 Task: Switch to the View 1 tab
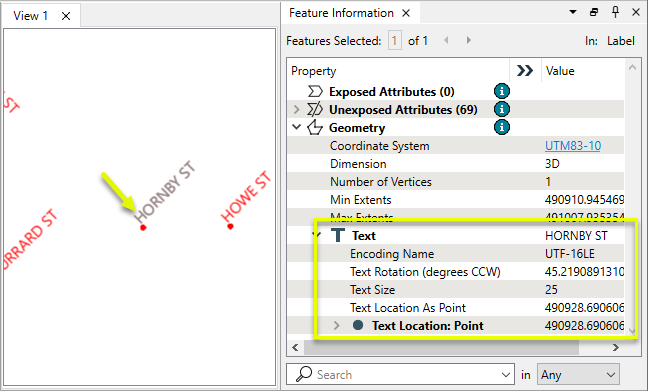point(30,16)
